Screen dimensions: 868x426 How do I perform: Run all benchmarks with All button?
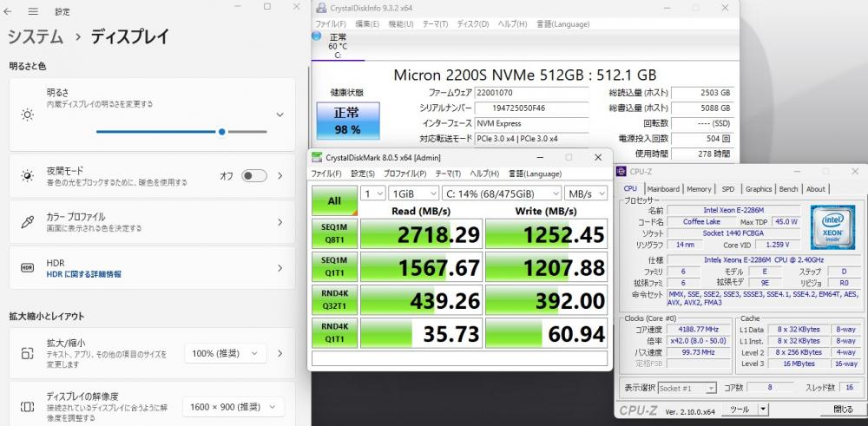(x=334, y=200)
